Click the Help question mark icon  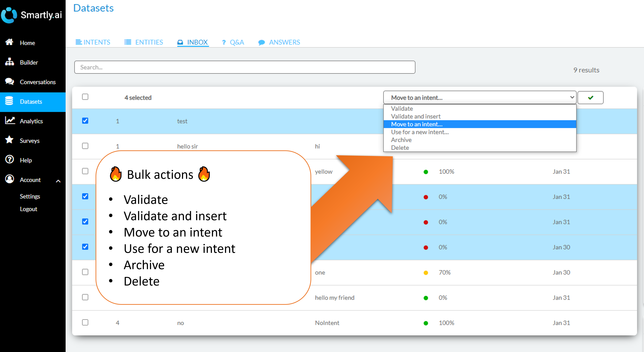click(9, 160)
